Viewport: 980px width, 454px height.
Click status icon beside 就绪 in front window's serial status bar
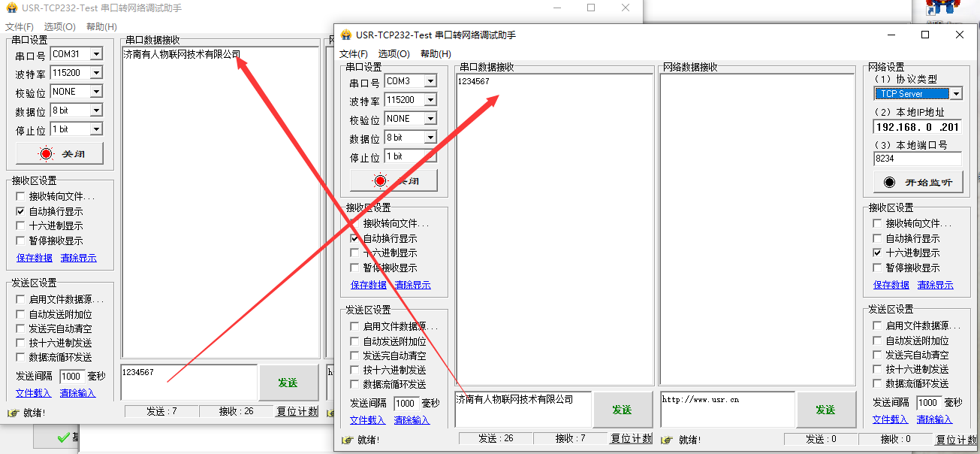click(347, 440)
